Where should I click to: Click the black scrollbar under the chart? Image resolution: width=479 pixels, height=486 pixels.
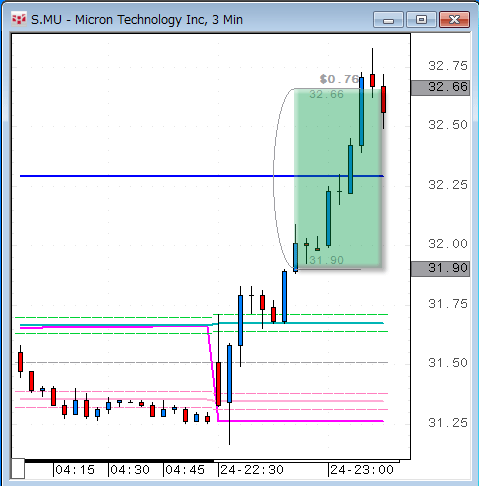pos(119,461)
